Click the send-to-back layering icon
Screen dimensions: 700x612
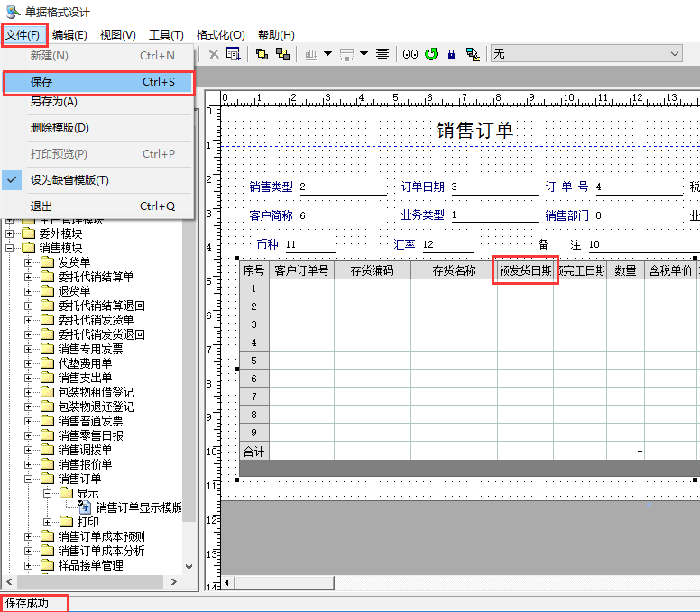(x=283, y=54)
